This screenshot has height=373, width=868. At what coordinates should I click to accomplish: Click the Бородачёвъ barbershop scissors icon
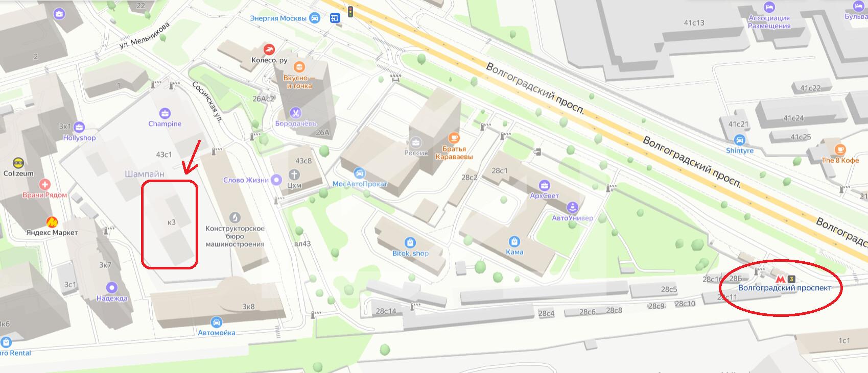[x=295, y=113]
